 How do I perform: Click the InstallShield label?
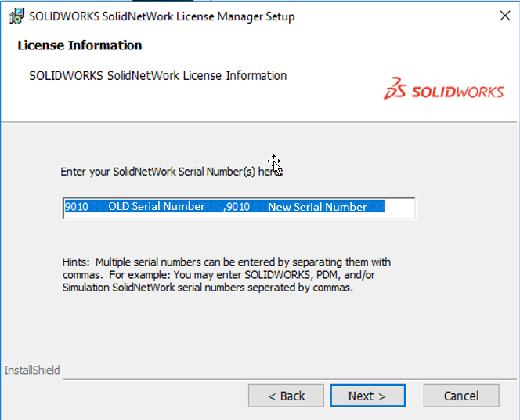pyautogui.click(x=32, y=370)
